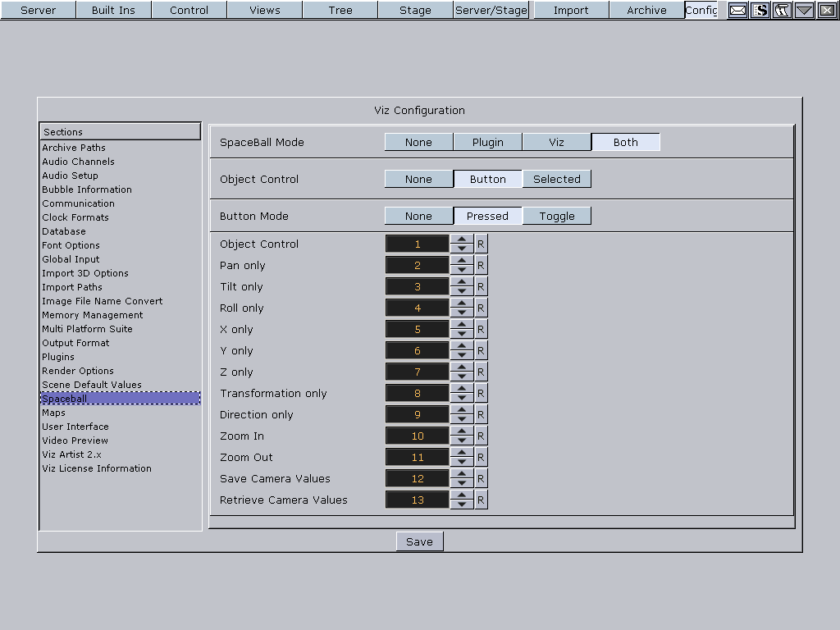Viewport: 840px width, 630px height.
Task: Select Video Preview in Sections list
Action: click(x=75, y=441)
